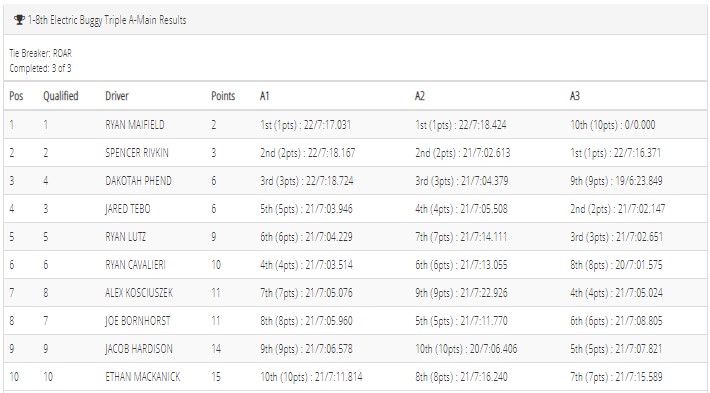Click the trophy icon in the results header
This screenshot has height=393, width=710.
click(19, 20)
